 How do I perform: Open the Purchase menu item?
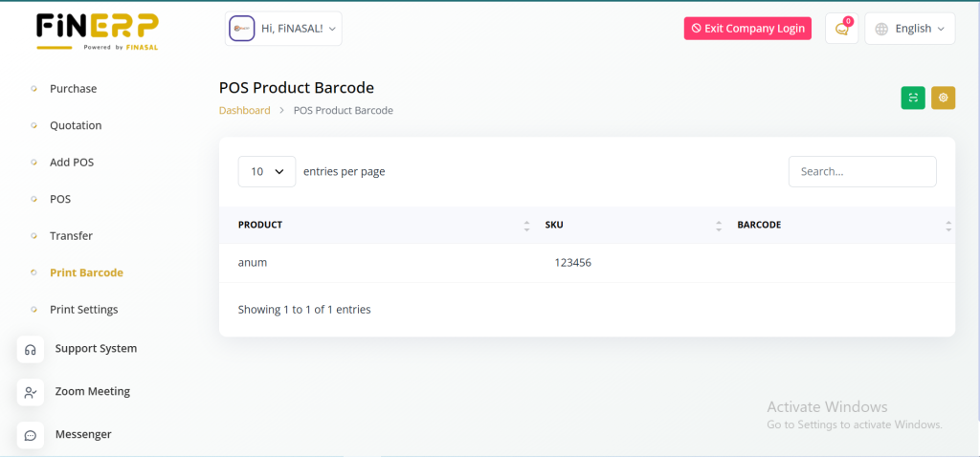73,89
